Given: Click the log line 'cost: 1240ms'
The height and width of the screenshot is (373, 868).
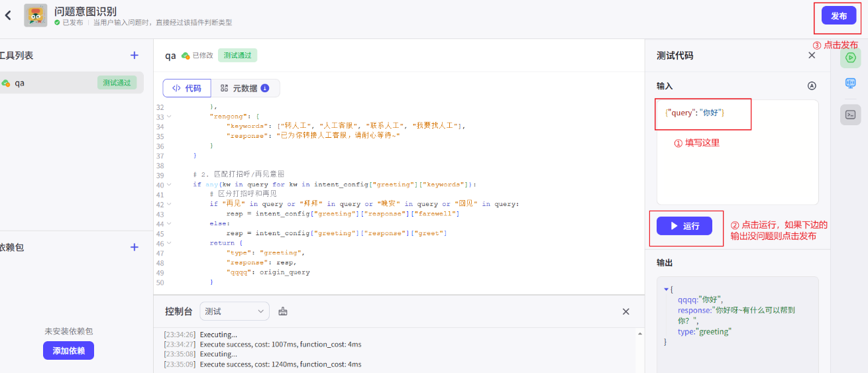Looking at the screenshot, I should pyautogui.click(x=262, y=364).
